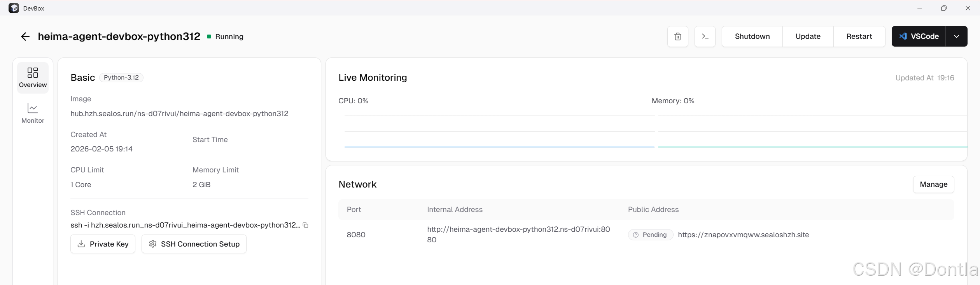Open SSH Connection Setup
This screenshot has height=285, width=980.
tap(194, 244)
